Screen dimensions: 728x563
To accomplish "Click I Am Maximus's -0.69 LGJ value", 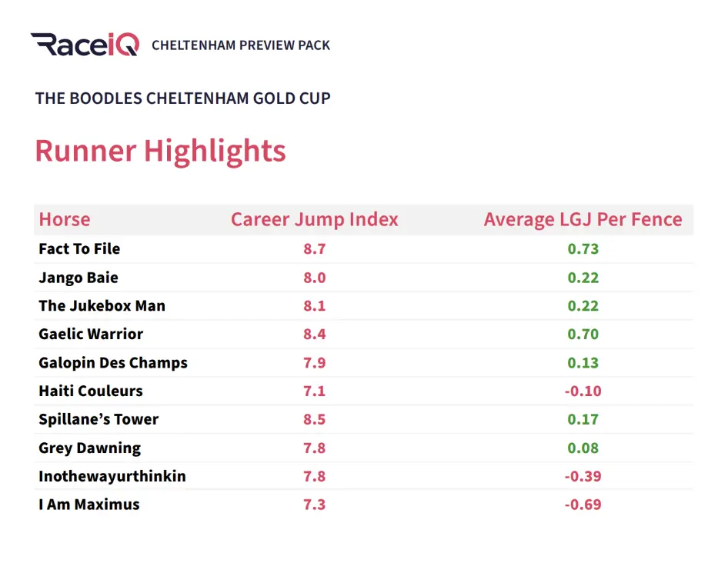I will [583, 505].
